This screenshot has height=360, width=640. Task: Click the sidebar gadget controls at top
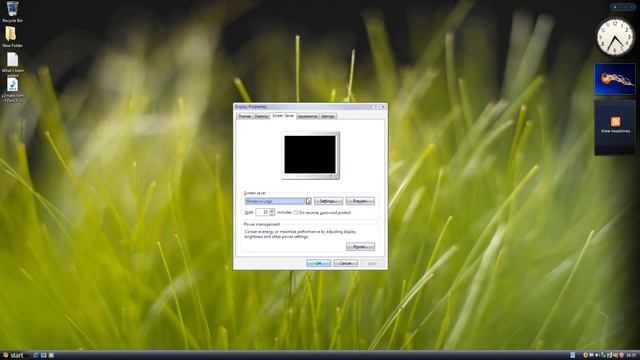pos(624,7)
